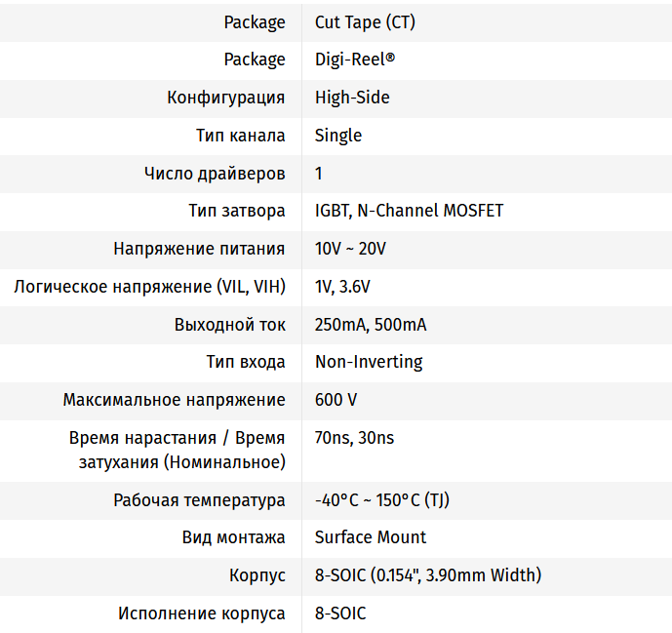Click the "Surface Mount" mounting type value
Image resolution: width=672 pixels, height=633 pixels.
[x=371, y=537]
